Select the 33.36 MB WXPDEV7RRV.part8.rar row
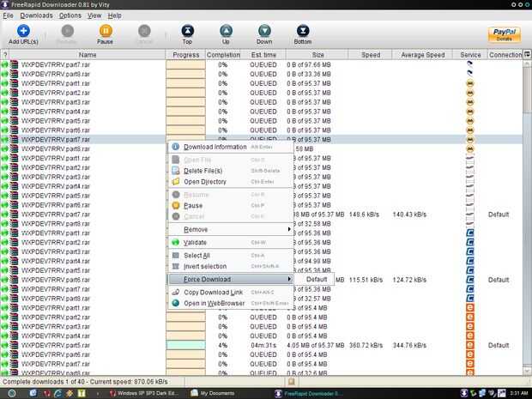532x399 pixels. pos(261,74)
